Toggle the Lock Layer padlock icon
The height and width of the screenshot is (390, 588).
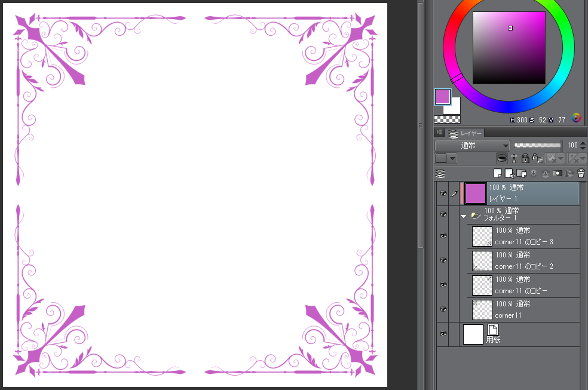coord(525,158)
